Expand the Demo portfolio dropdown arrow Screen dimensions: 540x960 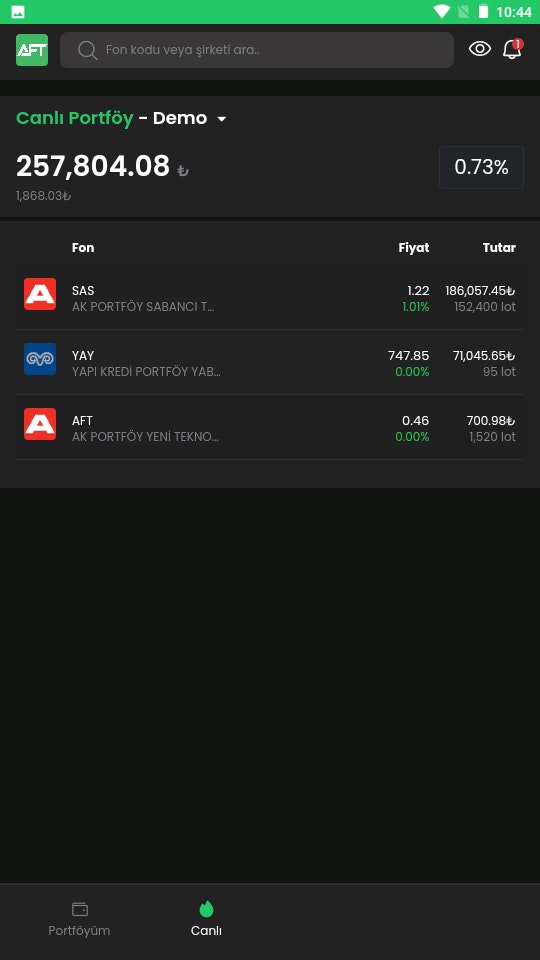222,119
